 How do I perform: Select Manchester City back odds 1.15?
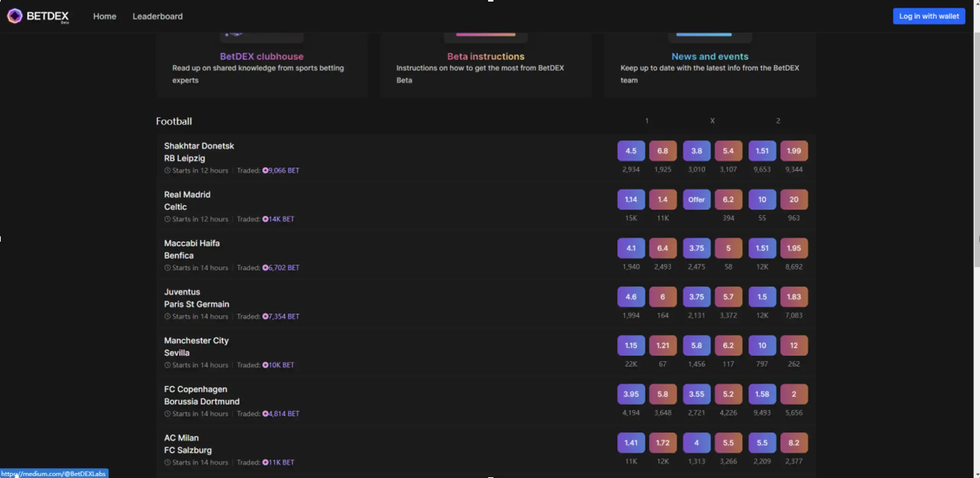(x=631, y=345)
